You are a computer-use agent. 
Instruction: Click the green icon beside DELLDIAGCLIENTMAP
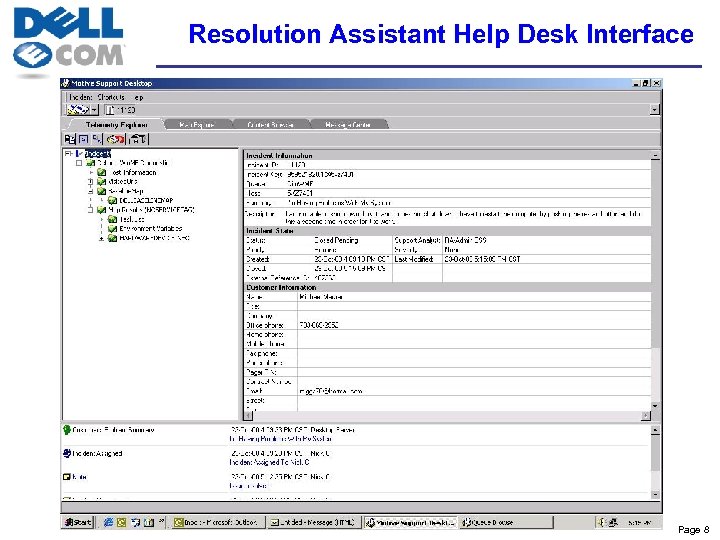[112, 201]
